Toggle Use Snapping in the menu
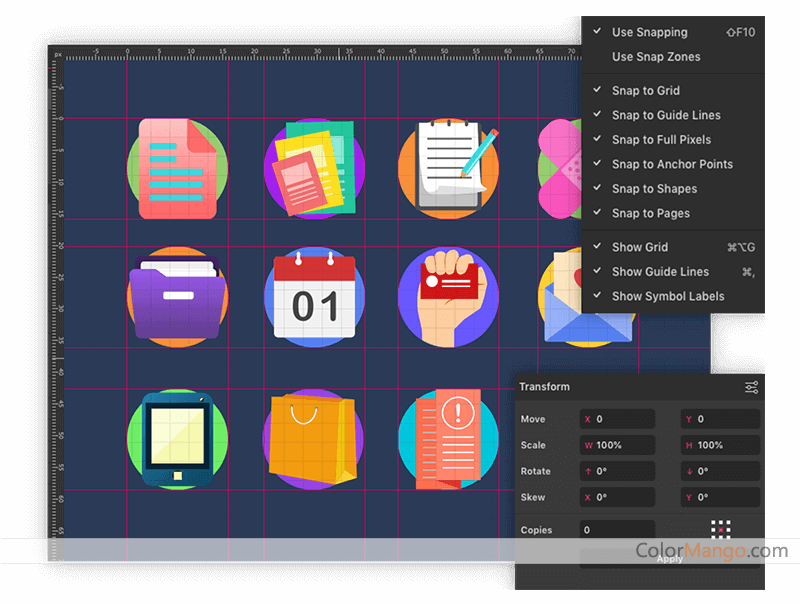Image resolution: width=800 pixels, height=604 pixels. (x=649, y=33)
